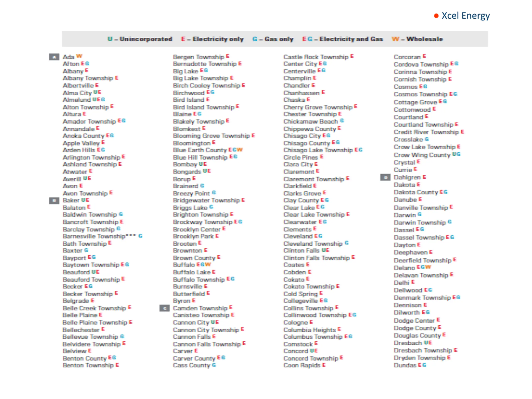Click the green U Unincorporated legend symbol
This screenshot has height=399, width=532.
[x=110, y=39]
